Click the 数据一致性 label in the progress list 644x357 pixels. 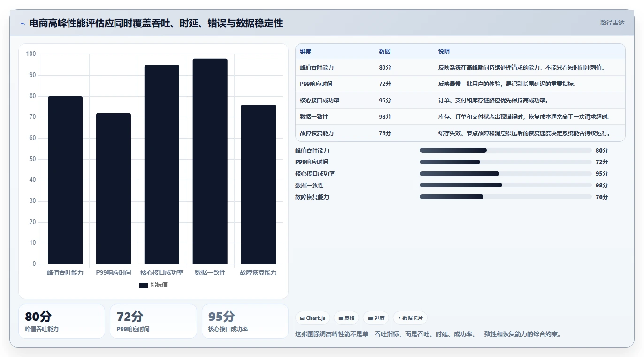(309, 186)
